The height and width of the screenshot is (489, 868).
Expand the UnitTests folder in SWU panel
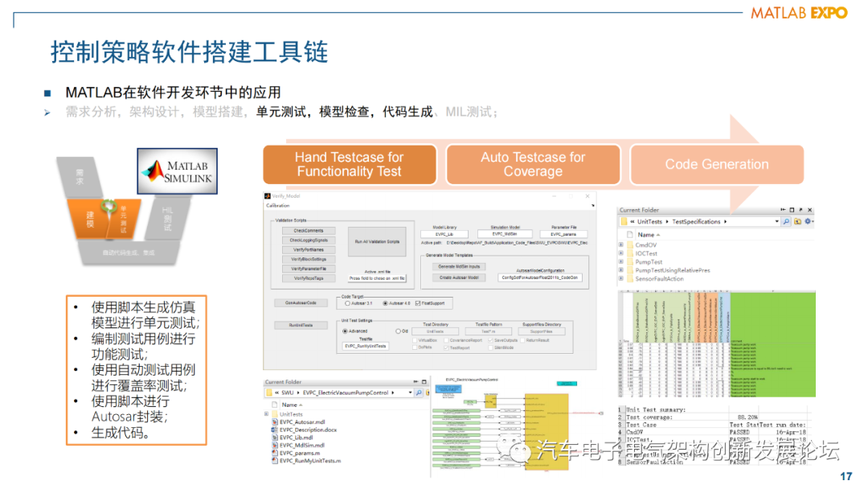coord(266,413)
